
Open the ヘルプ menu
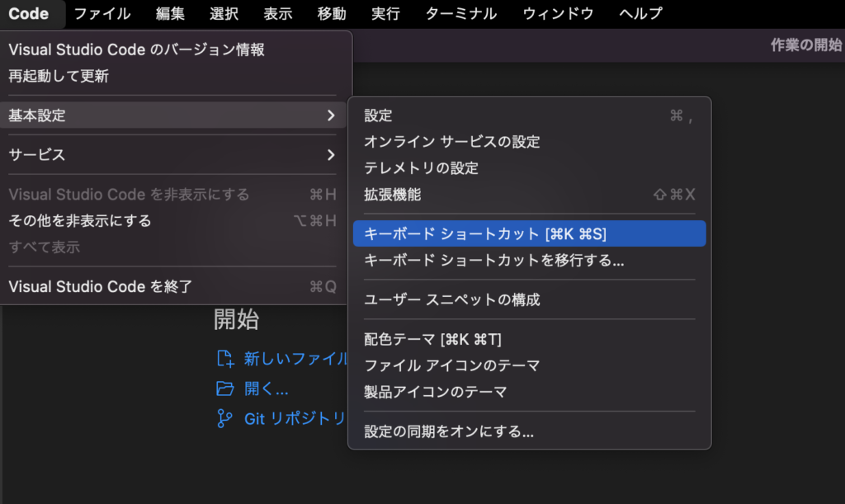[640, 13]
